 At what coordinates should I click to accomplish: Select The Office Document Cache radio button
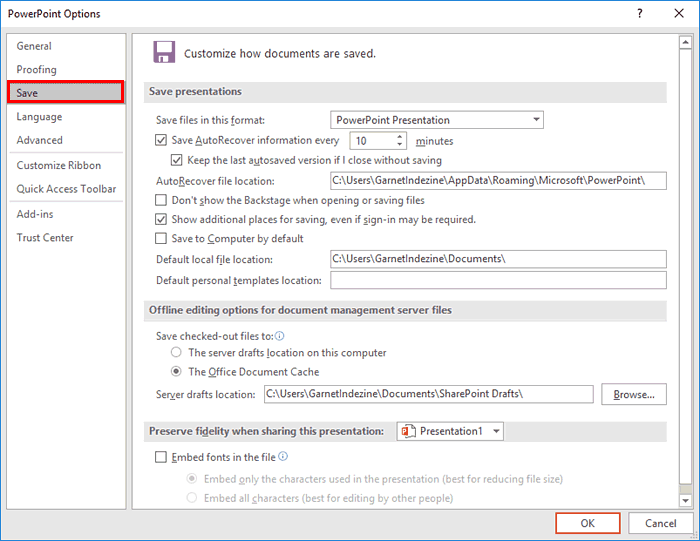click(x=176, y=371)
